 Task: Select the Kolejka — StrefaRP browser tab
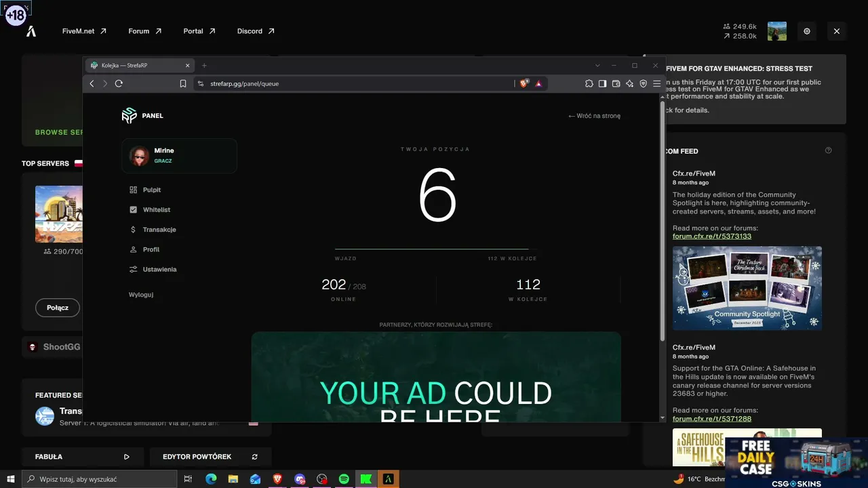(140, 66)
